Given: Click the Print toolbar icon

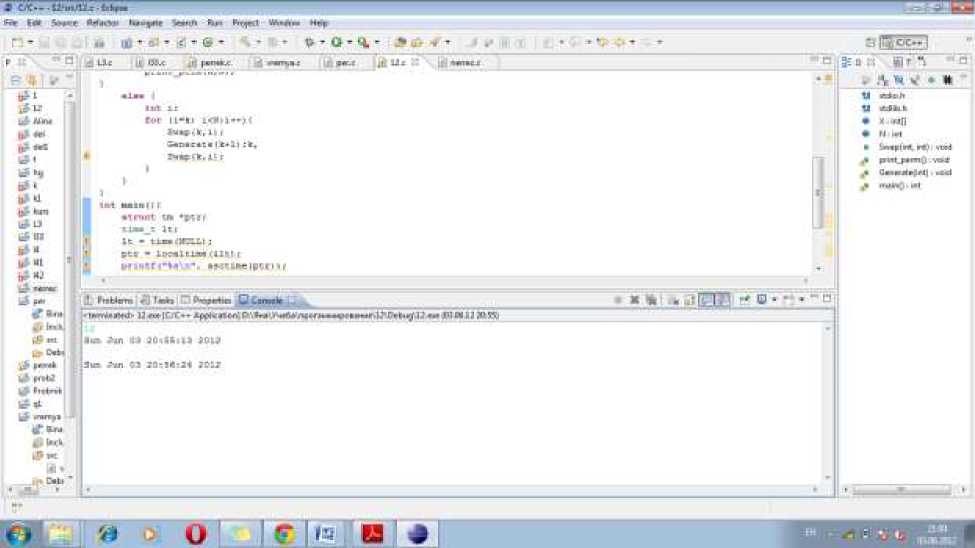Looking at the screenshot, I should pyautogui.click(x=99, y=42).
